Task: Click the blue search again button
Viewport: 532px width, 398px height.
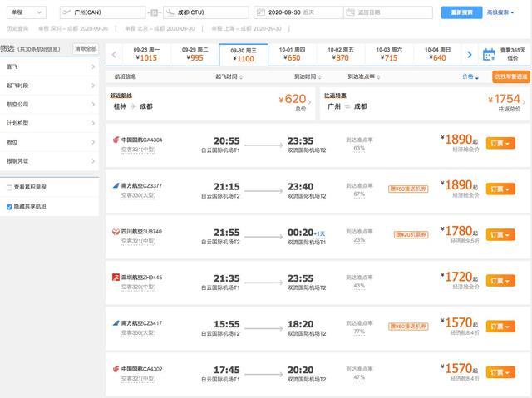Action: click(x=461, y=12)
